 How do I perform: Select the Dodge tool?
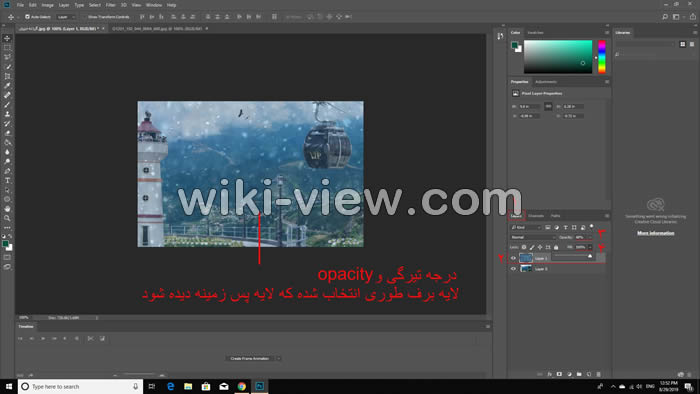(x=7, y=162)
